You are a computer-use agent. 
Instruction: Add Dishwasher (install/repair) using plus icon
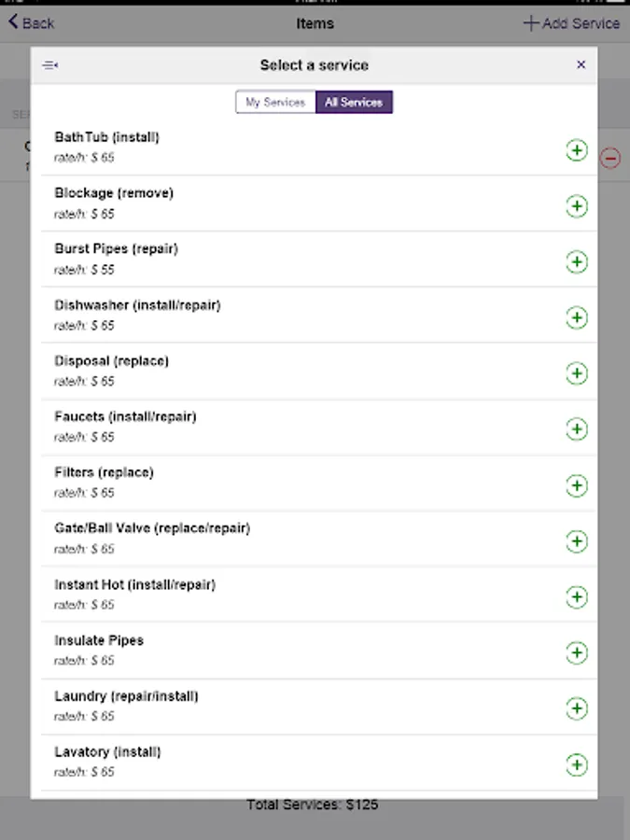(577, 317)
